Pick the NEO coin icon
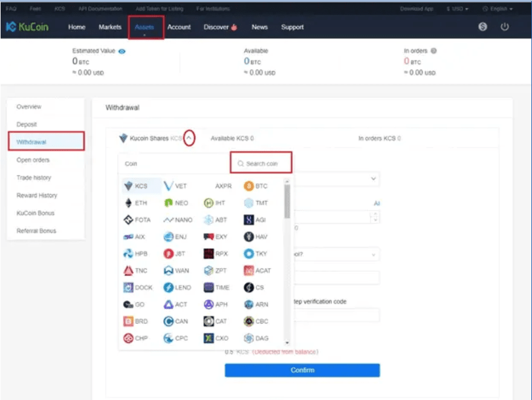The height and width of the screenshot is (400, 532). click(x=169, y=203)
